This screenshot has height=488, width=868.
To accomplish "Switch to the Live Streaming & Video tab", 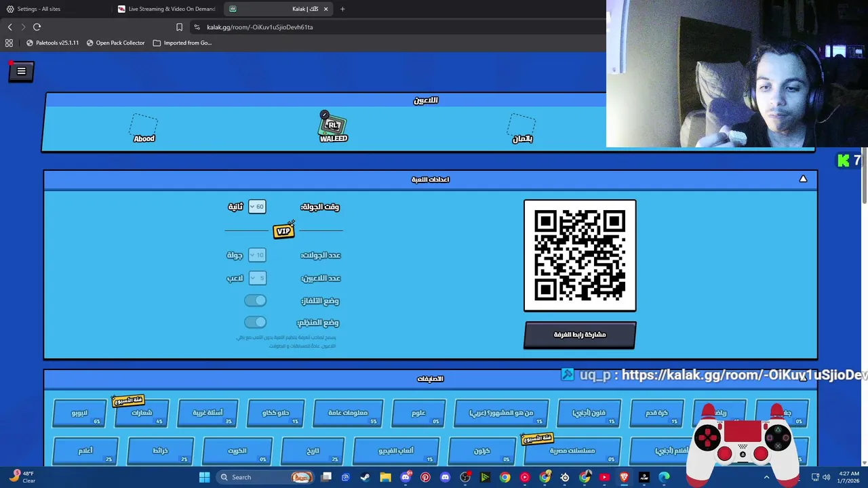I will tap(167, 9).
